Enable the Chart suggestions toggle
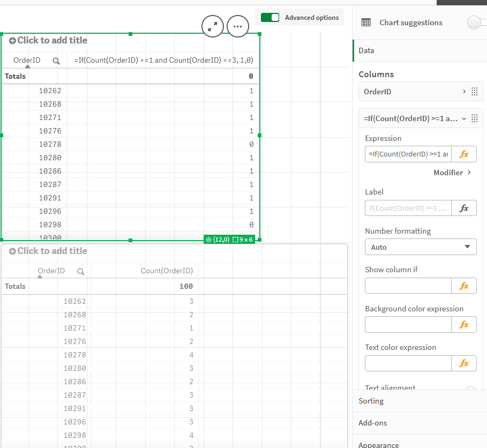This screenshot has height=448, width=487. pos(476,23)
